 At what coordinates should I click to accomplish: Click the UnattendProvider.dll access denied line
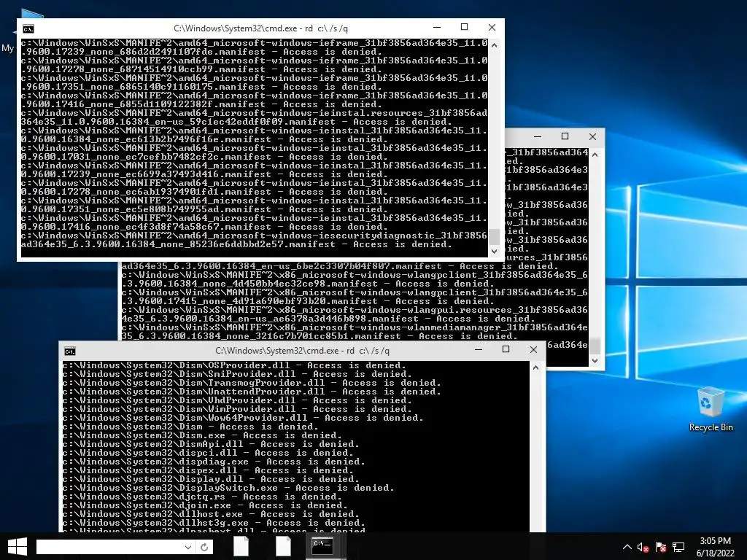(252, 392)
